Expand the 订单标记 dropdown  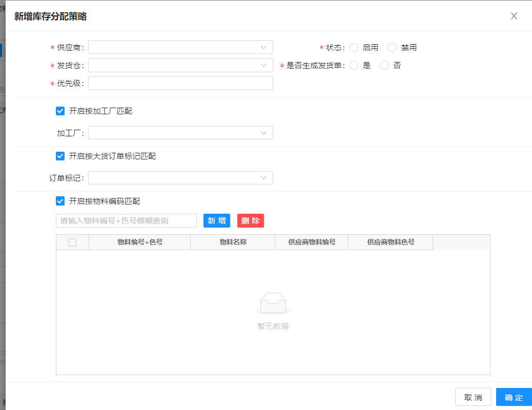(x=180, y=178)
